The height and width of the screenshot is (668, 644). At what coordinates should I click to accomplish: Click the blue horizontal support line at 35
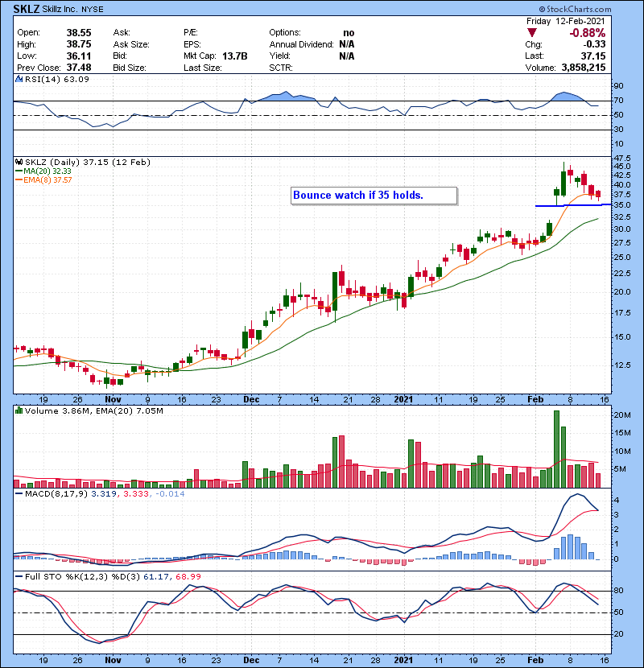(573, 205)
